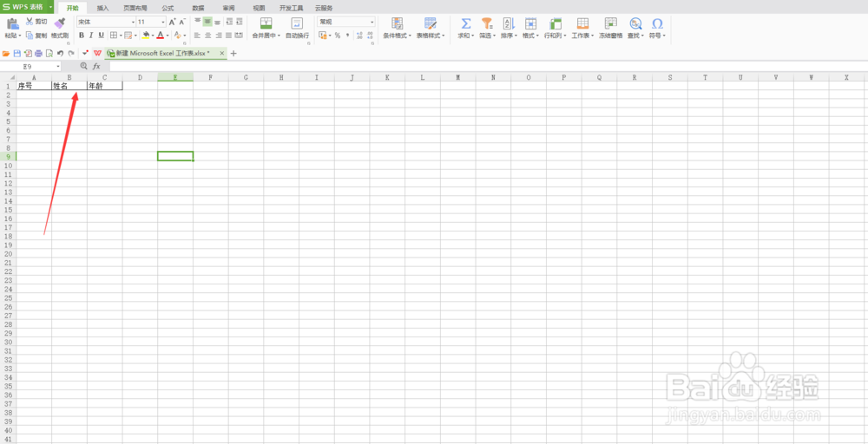Expand the 粘贴 paste options arrow
Image resolution: width=868 pixels, height=444 pixels.
point(20,36)
